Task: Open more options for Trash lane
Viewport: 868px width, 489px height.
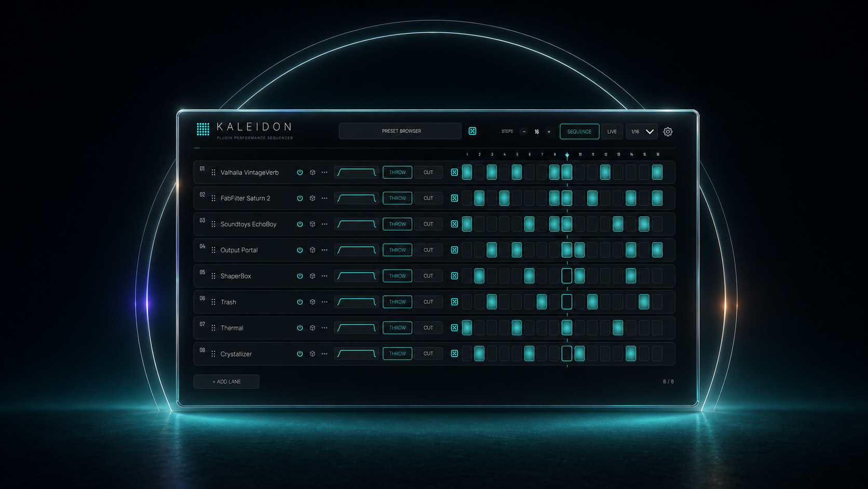Action: pyautogui.click(x=324, y=302)
